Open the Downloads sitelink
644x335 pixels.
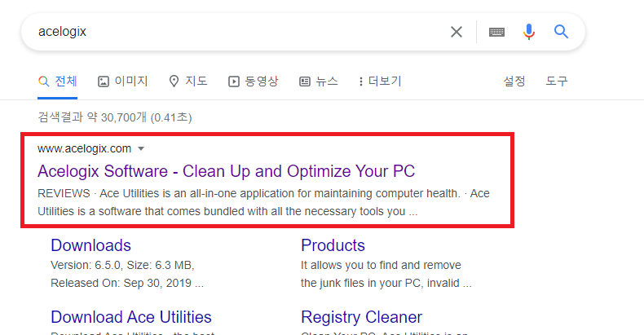(x=90, y=245)
